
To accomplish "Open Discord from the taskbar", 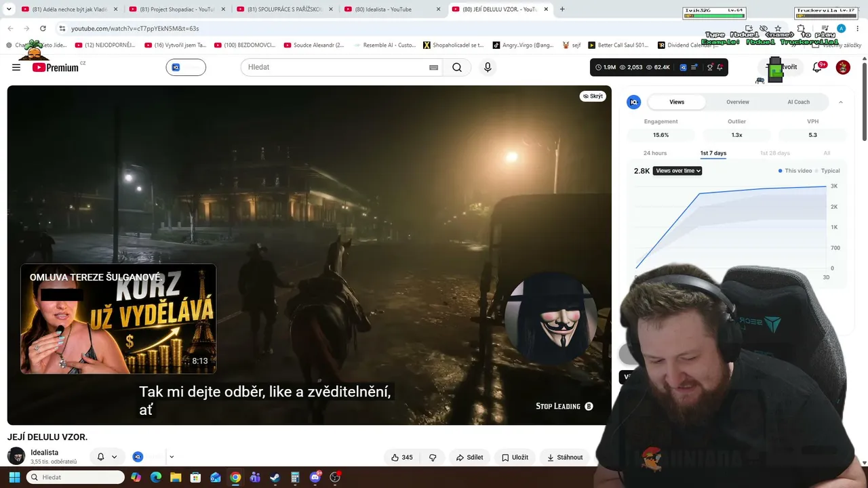I will (315, 477).
